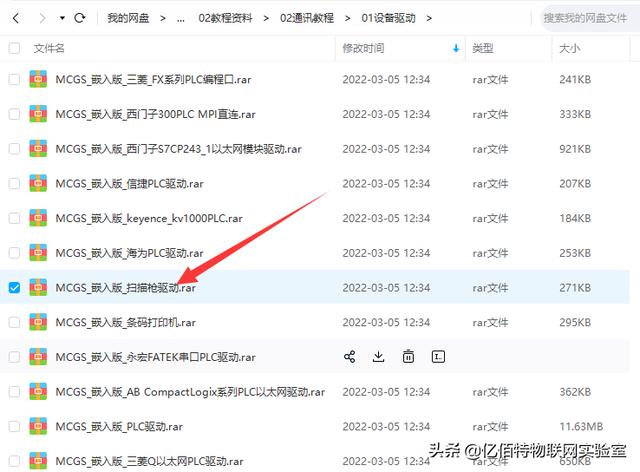640x472 pixels.
Task: Click the rar icon of 扫描枪驱动.rar
Action: (x=38, y=287)
